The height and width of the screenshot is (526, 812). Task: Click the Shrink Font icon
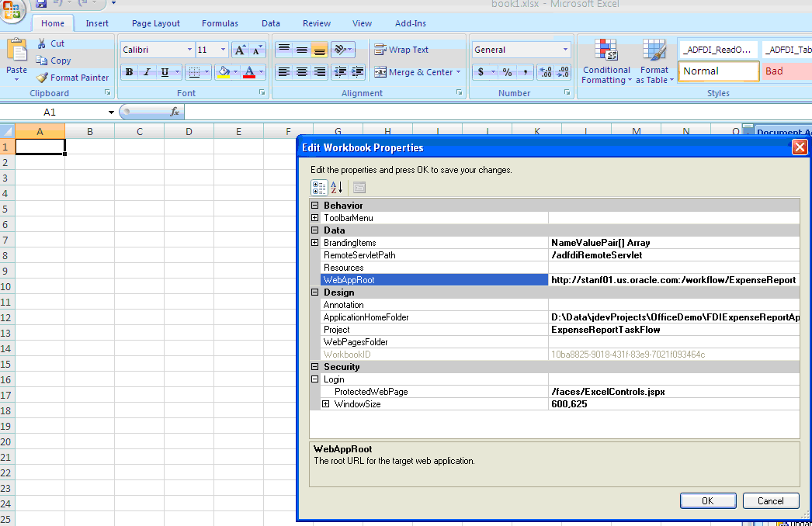click(257, 50)
